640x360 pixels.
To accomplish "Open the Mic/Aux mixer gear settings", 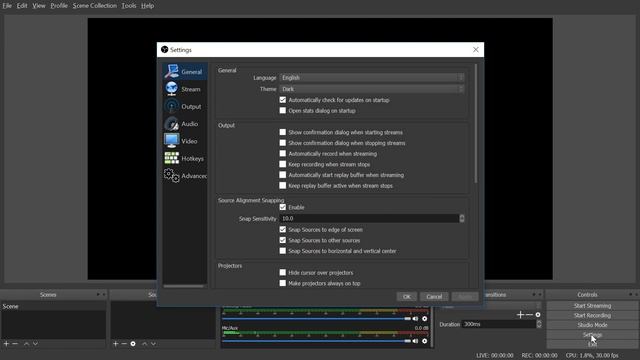I will click(x=424, y=341).
